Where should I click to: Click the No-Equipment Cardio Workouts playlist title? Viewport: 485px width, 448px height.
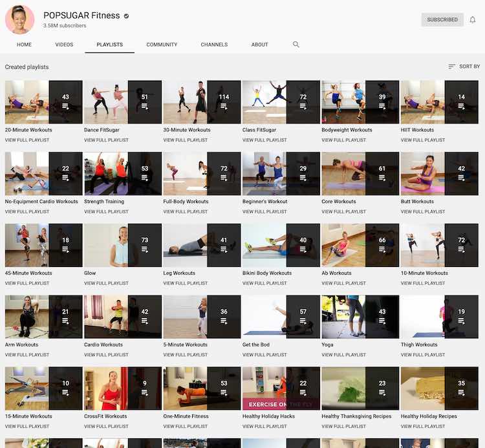coord(41,201)
